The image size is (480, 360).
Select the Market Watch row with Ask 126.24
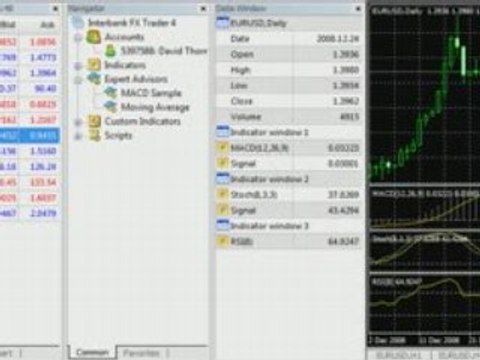pos(30,167)
